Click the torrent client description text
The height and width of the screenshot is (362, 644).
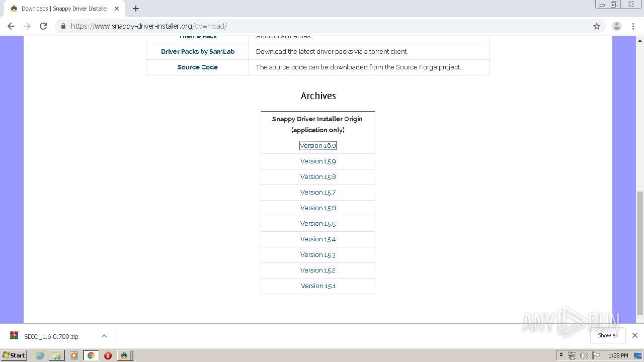coord(332,51)
